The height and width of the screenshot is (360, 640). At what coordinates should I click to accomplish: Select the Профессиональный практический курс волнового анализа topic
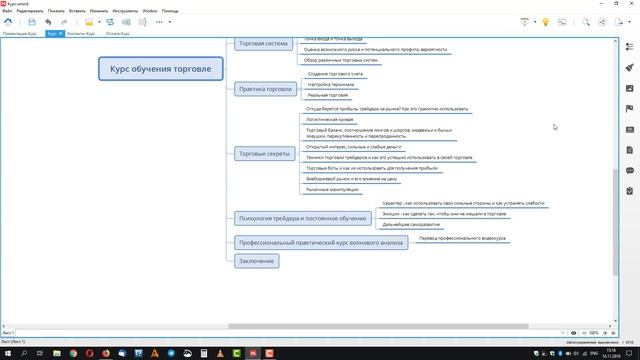(321, 242)
